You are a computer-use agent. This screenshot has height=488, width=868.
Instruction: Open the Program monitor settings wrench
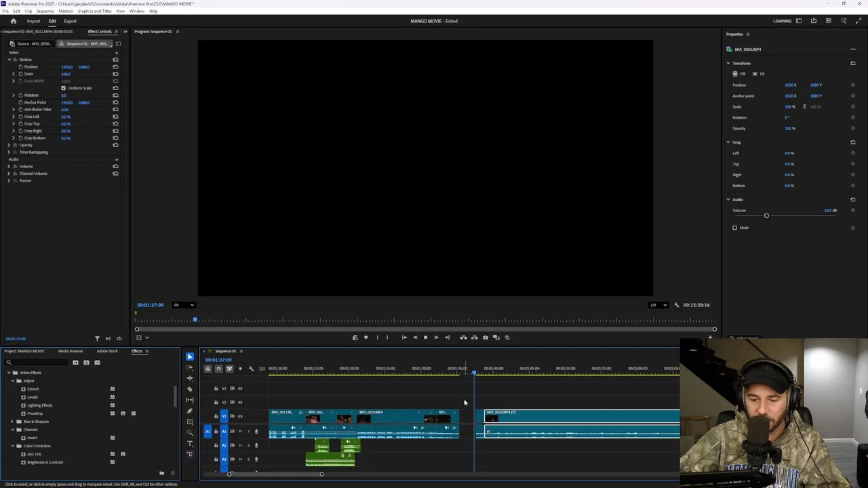[x=676, y=305]
